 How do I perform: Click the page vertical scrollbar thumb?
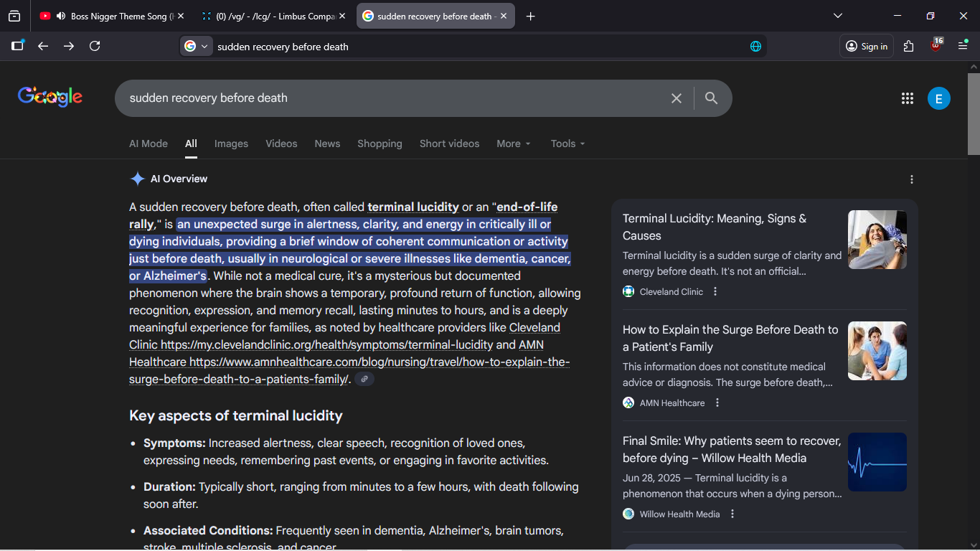click(x=974, y=113)
